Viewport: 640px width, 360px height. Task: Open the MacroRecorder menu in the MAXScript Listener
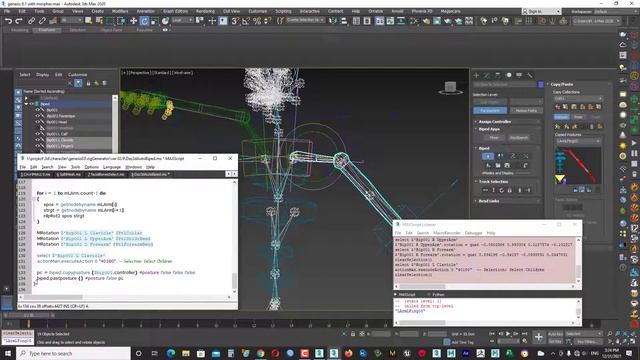click(446, 233)
